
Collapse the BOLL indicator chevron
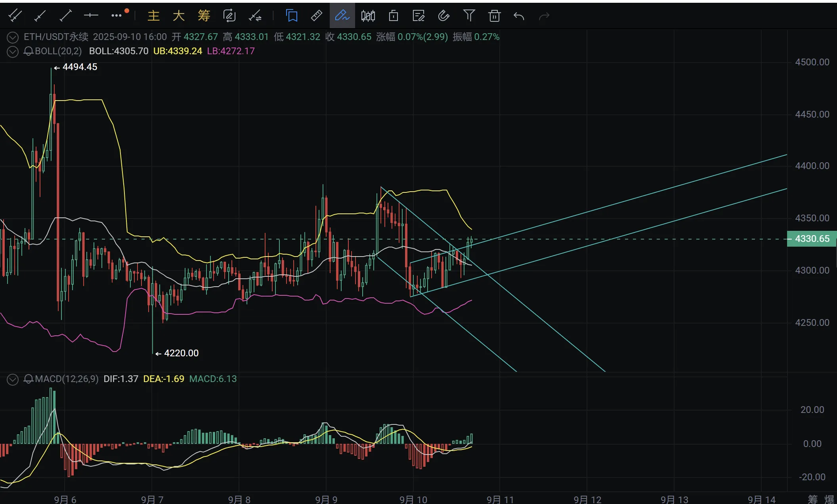(13, 52)
